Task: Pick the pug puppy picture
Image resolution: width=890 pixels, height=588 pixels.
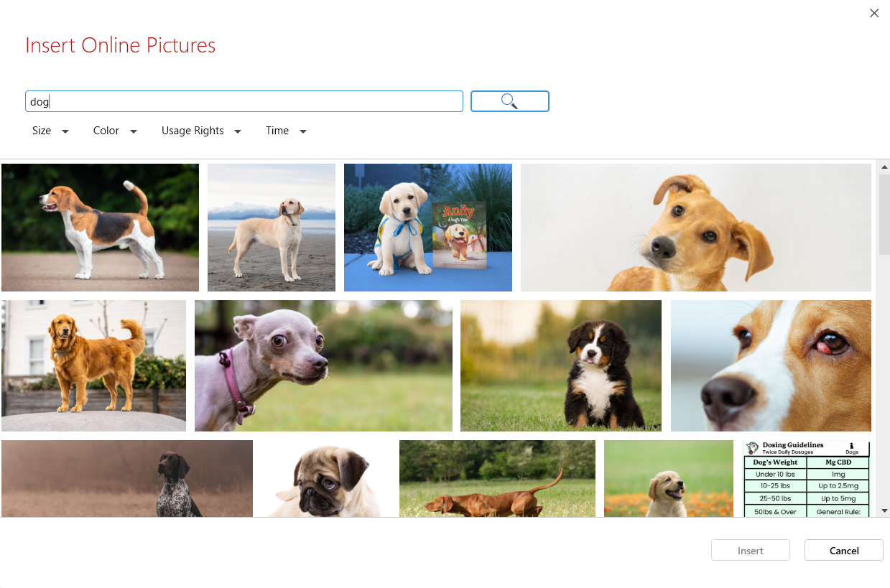Action: [x=326, y=478]
